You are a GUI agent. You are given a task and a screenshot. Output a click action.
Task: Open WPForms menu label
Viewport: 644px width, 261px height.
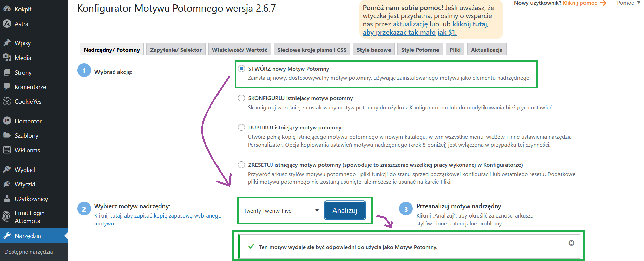tap(27, 150)
